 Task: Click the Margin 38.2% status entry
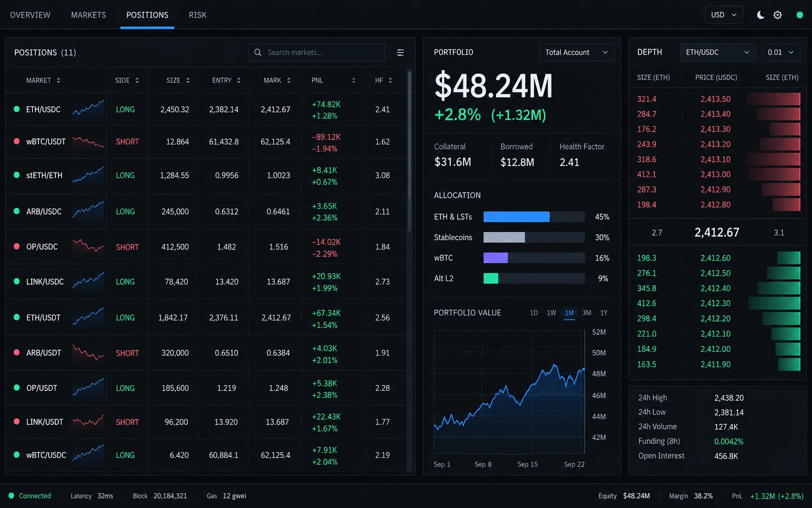click(x=691, y=496)
